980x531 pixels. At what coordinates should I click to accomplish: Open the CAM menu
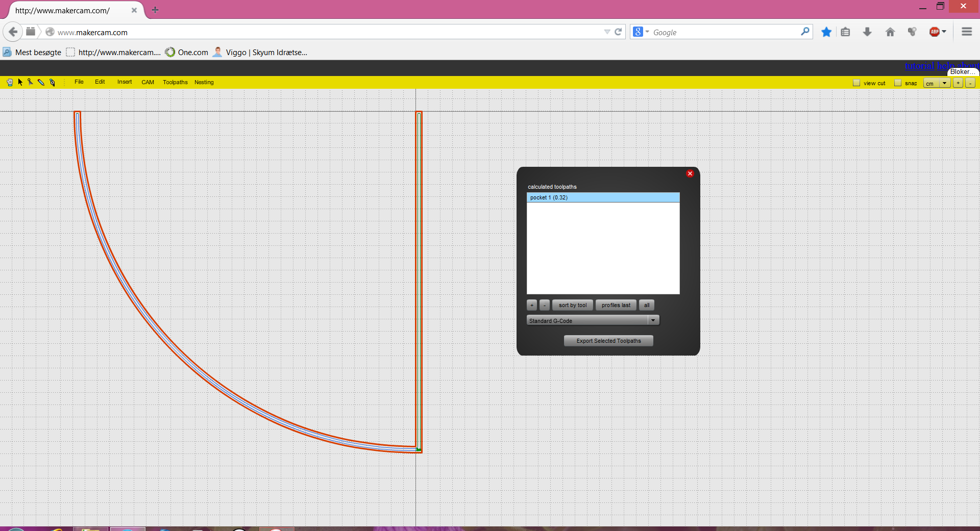pos(148,82)
